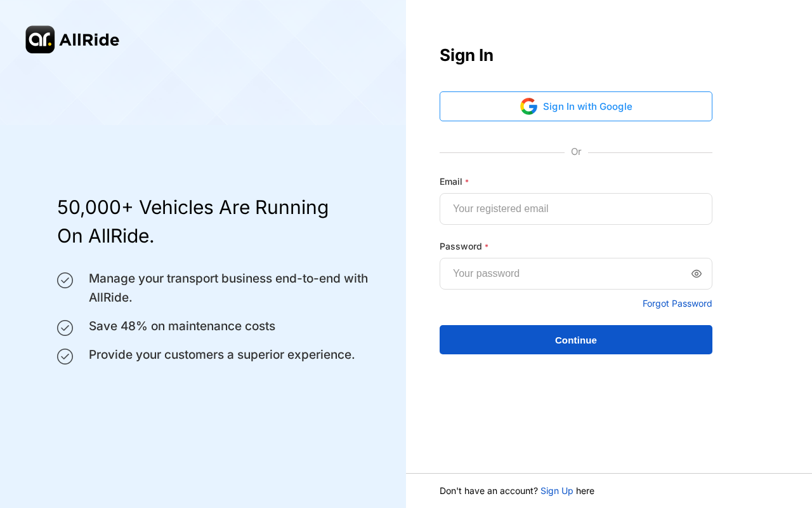Go to the Sign Up page
Viewport: 812px width, 508px height.
point(557,491)
